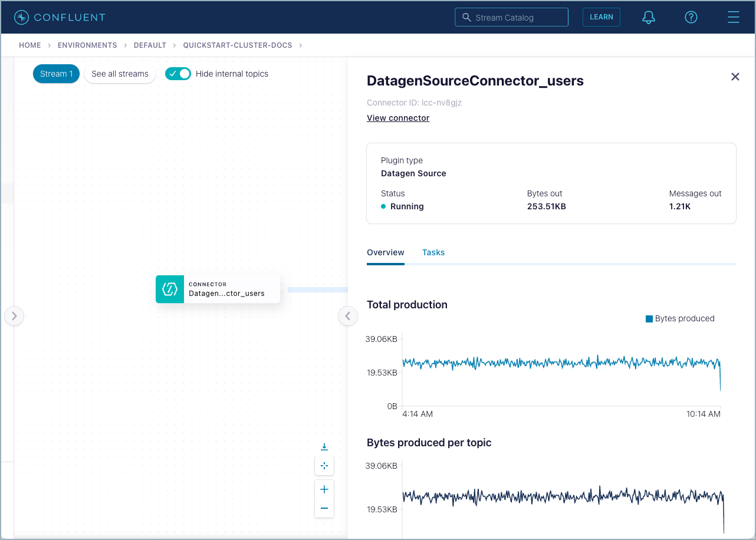The height and width of the screenshot is (540, 756).
Task: Download the stream lineage snapshot
Action: tap(324, 446)
